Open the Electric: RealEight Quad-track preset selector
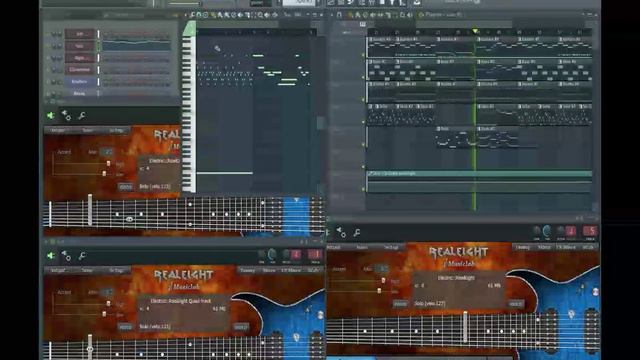This screenshot has width=640, height=360. coord(181,301)
